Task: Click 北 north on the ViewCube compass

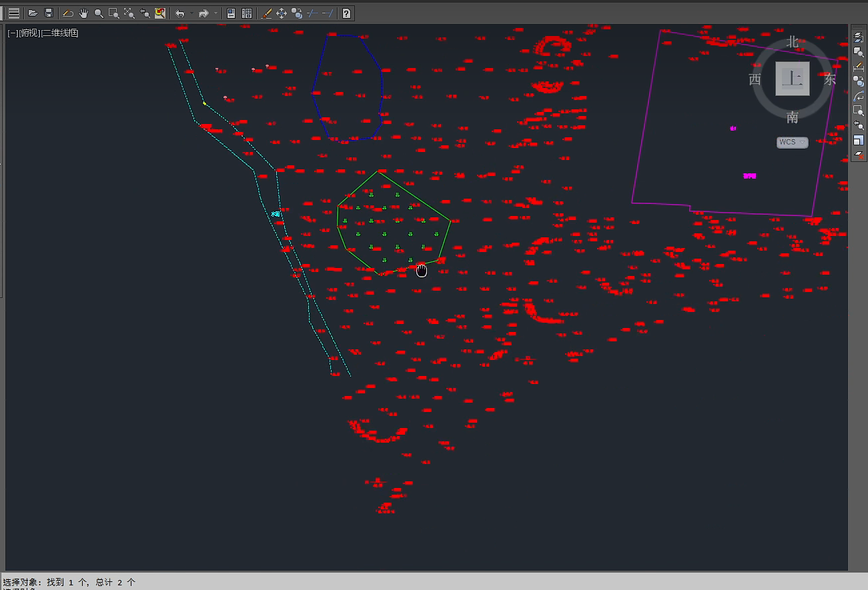Action: (x=792, y=42)
